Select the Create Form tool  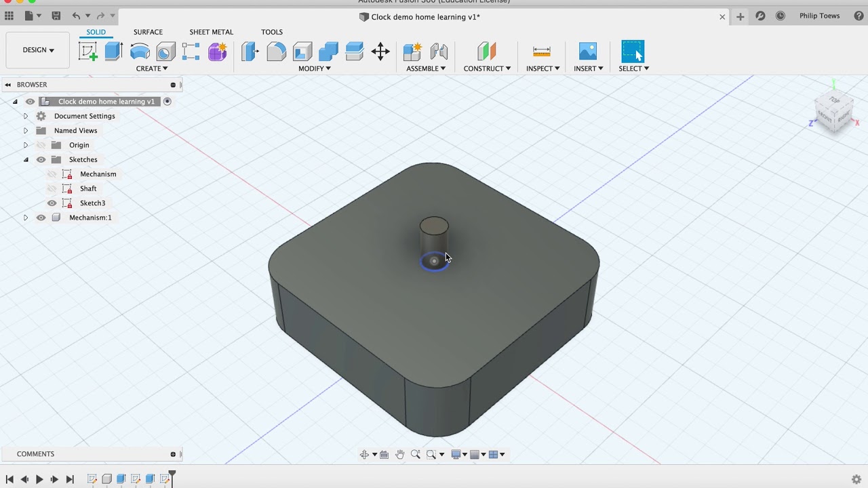click(217, 52)
